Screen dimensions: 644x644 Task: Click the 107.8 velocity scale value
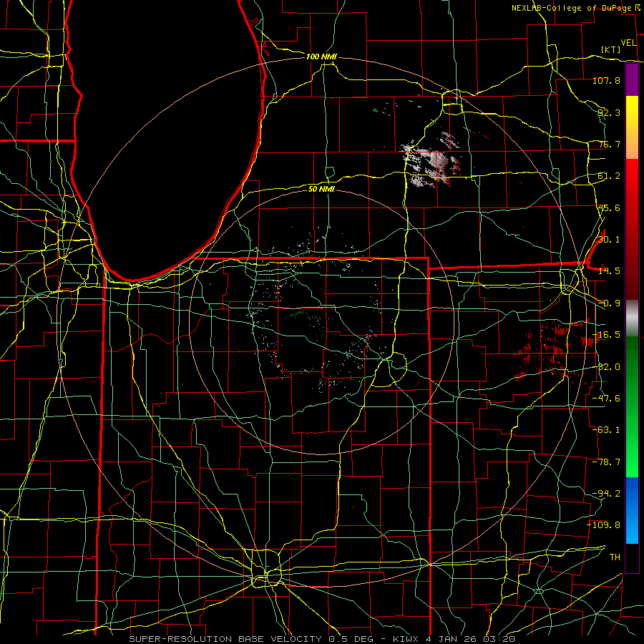[606, 80]
